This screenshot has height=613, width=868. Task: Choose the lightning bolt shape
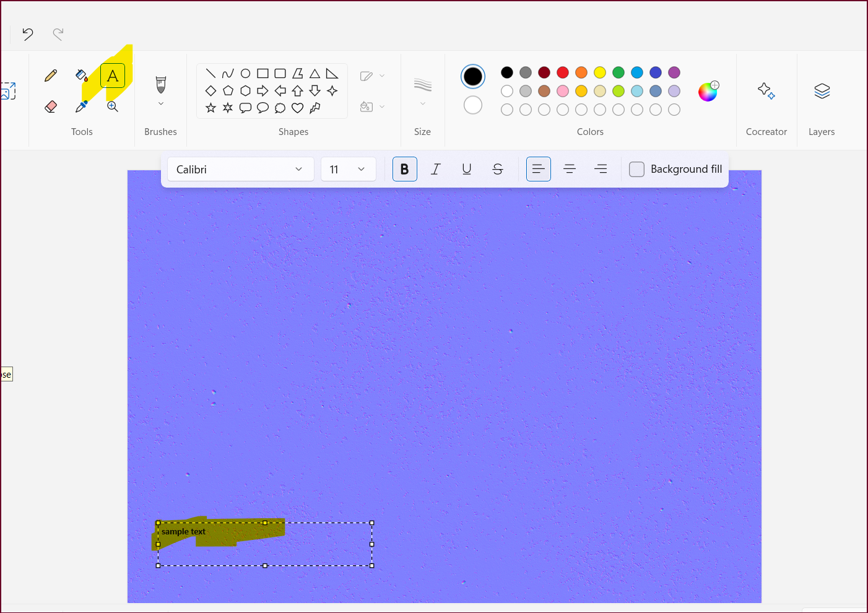315,108
